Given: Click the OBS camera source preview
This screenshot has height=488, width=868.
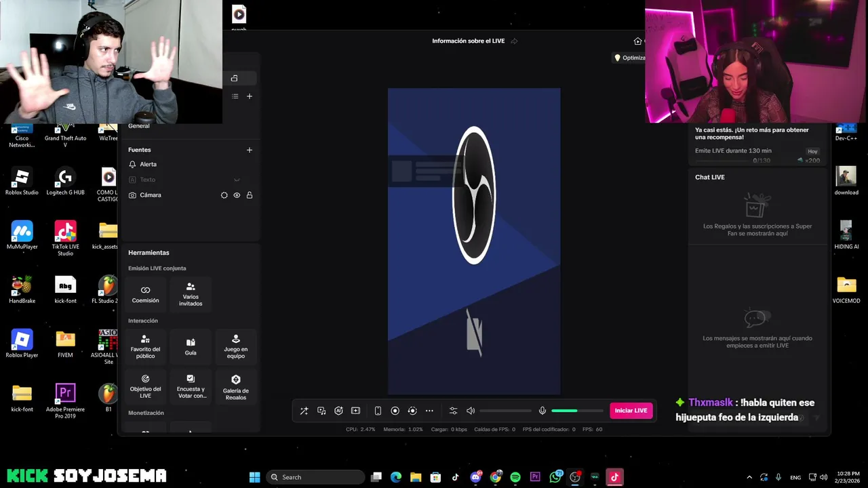Looking at the screenshot, I should click(x=474, y=241).
